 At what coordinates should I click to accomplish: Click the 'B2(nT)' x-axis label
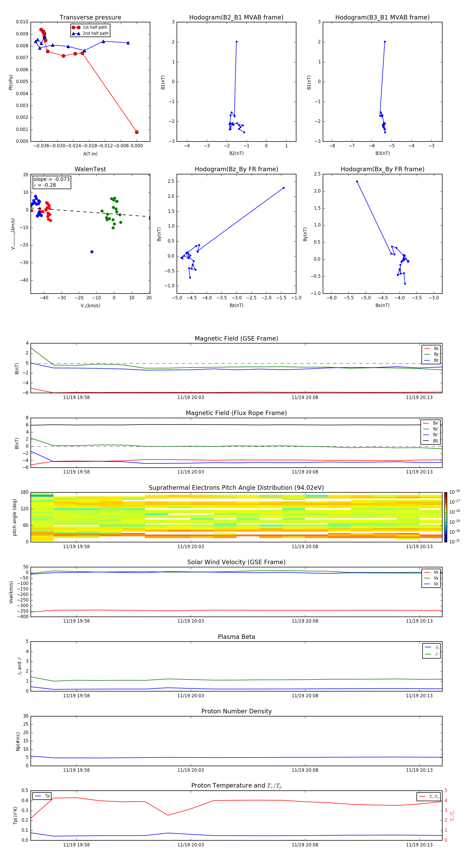[236, 153]
